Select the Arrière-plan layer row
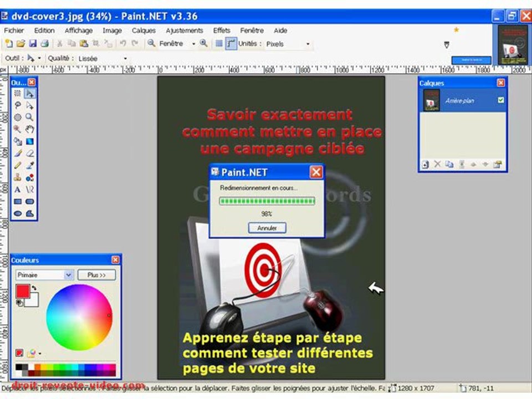Viewport: 532px width, 399px height. (463, 100)
